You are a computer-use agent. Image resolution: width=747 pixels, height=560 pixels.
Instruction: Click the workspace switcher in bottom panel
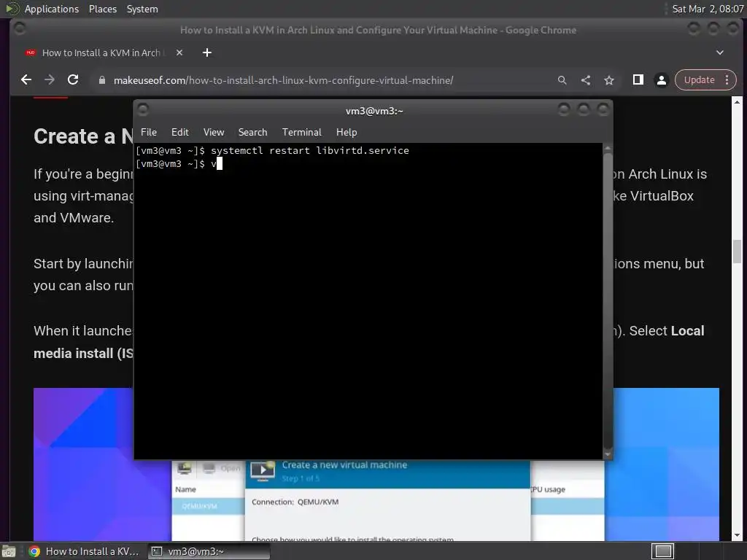662,551
